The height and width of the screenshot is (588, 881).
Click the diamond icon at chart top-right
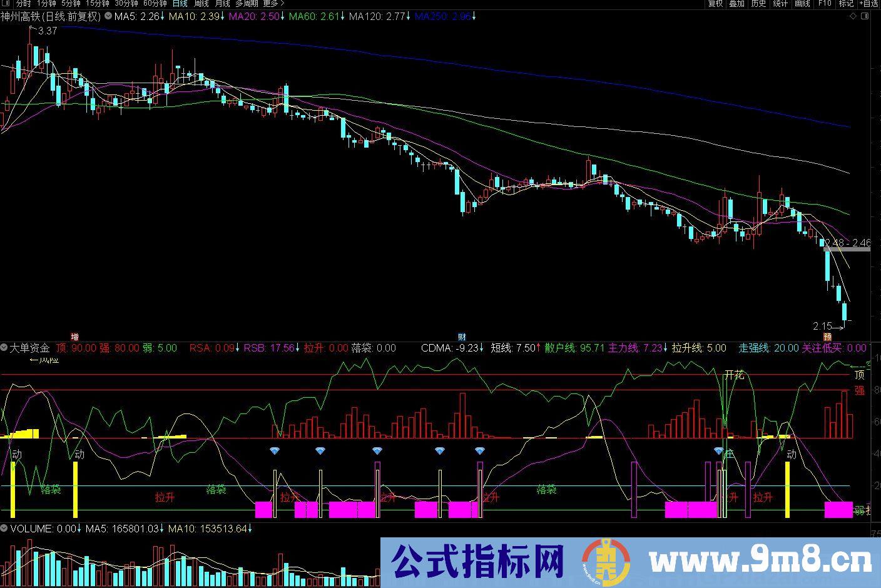coord(853,17)
